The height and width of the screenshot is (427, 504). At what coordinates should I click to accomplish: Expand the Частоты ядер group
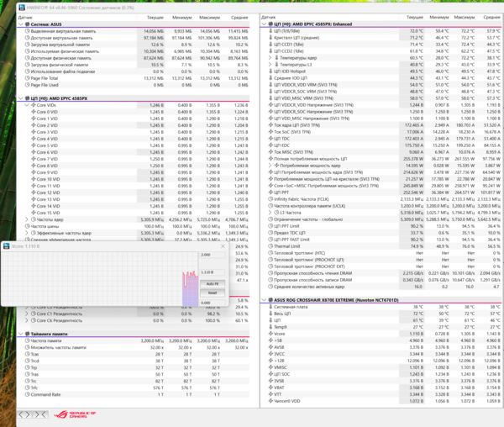coord(27,219)
